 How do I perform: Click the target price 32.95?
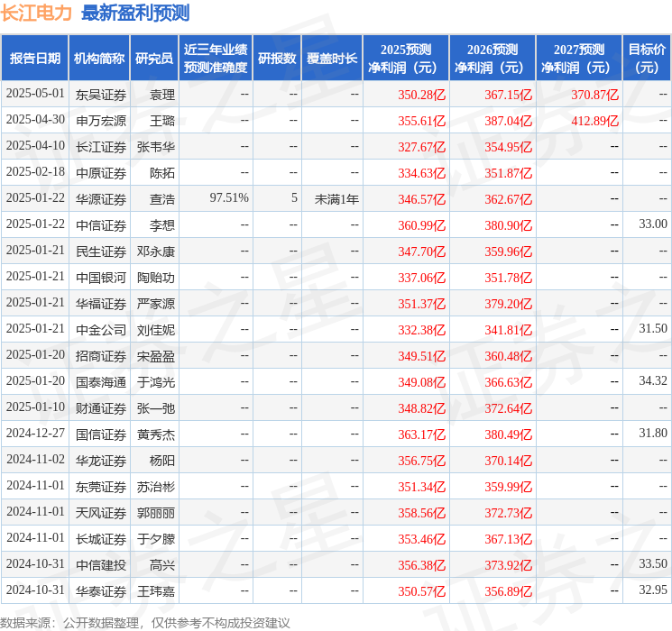[653, 590]
